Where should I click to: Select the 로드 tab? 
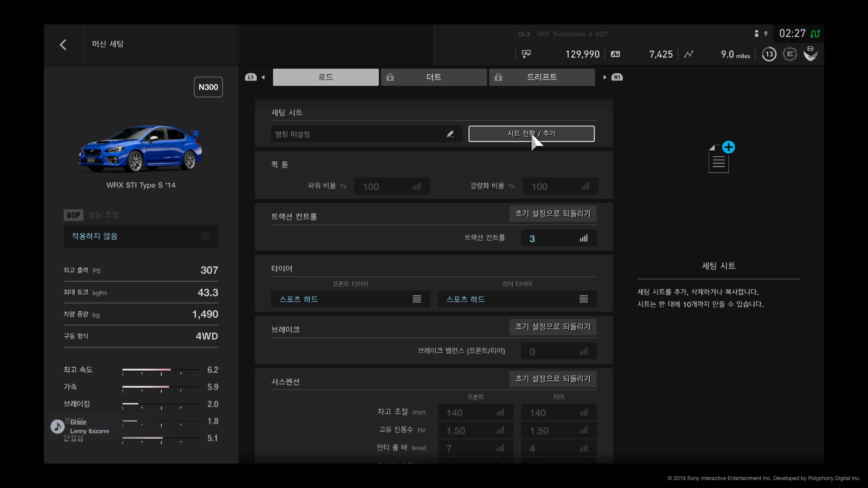point(325,77)
